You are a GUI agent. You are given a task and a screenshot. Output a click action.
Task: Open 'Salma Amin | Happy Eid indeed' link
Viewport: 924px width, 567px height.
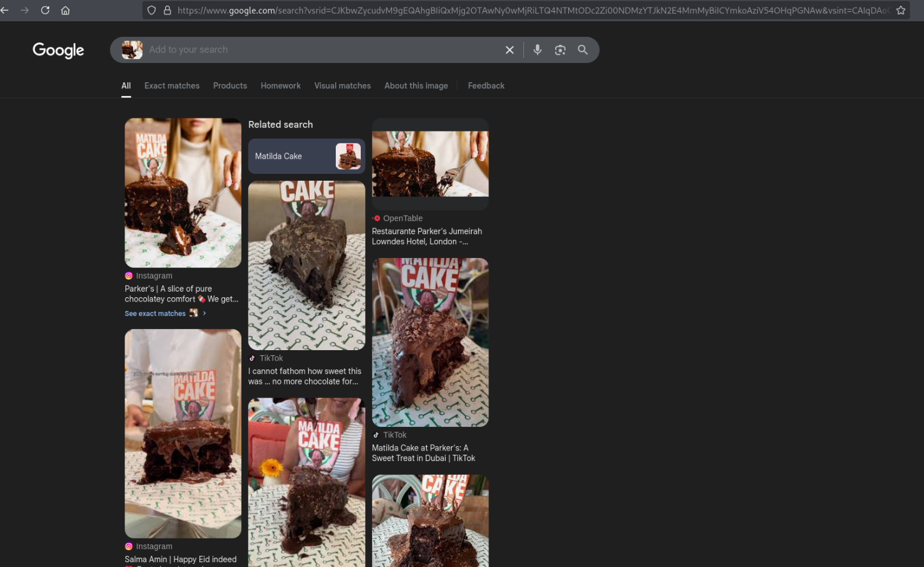tap(181, 560)
